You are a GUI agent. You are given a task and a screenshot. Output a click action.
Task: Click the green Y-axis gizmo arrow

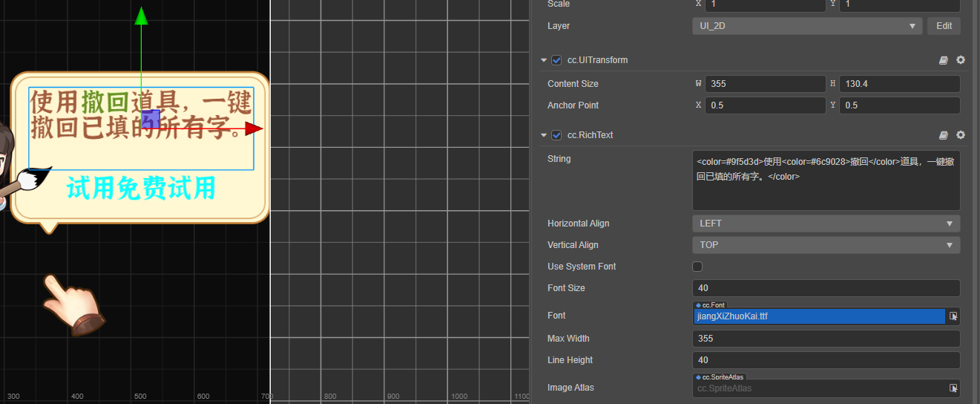tap(141, 16)
